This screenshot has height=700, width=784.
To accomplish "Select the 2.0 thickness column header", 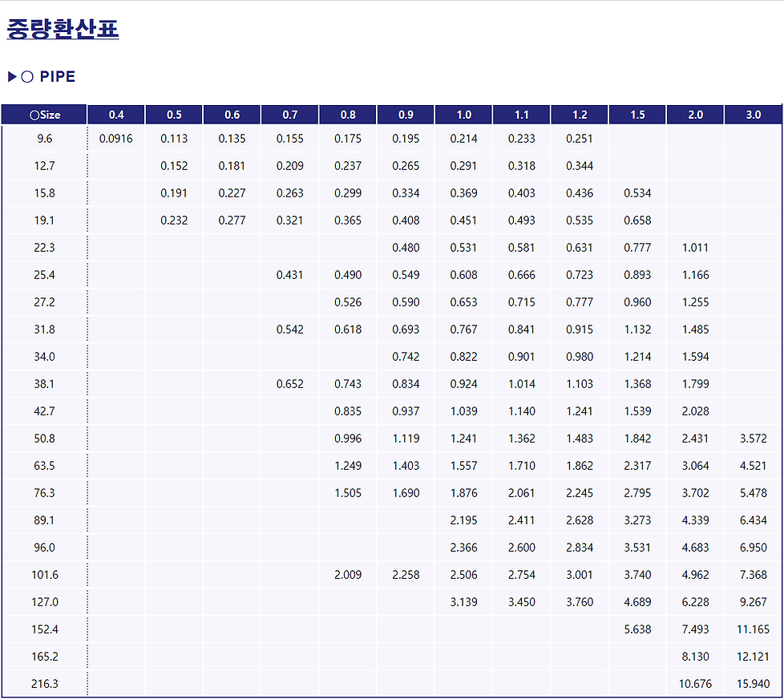I will pyautogui.click(x=696, y=115).
